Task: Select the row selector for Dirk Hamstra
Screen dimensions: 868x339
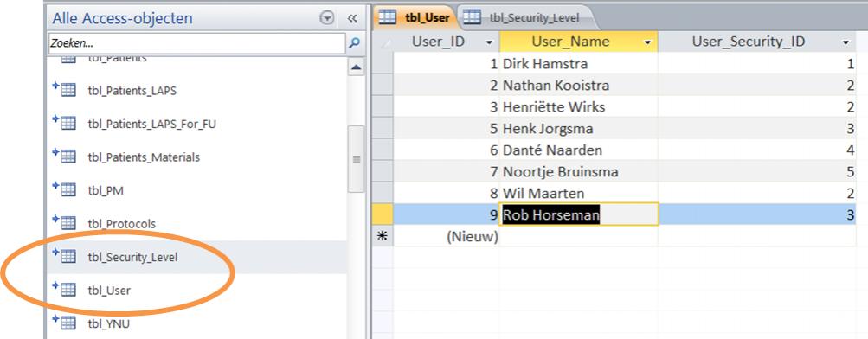Action: 383,64
